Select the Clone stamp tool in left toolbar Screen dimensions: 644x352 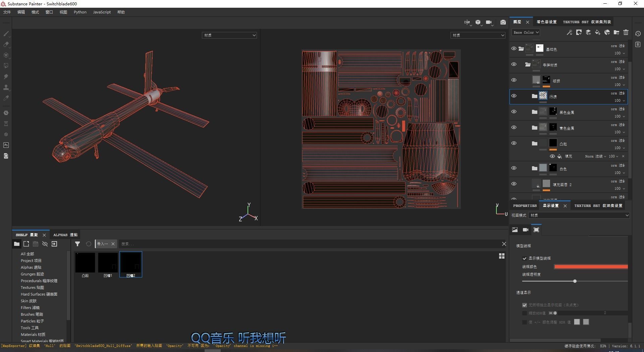[6, 87]
